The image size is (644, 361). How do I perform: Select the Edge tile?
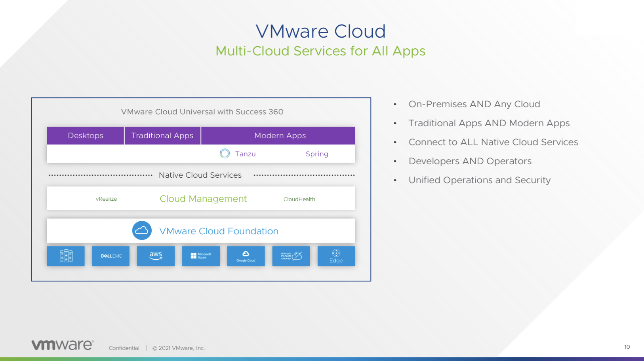336,256
